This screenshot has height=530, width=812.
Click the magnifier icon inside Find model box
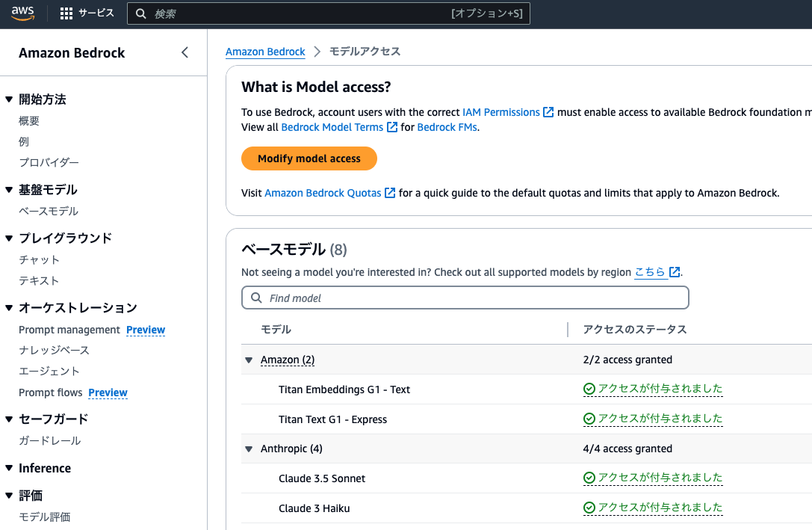click(x=255, y=298)
